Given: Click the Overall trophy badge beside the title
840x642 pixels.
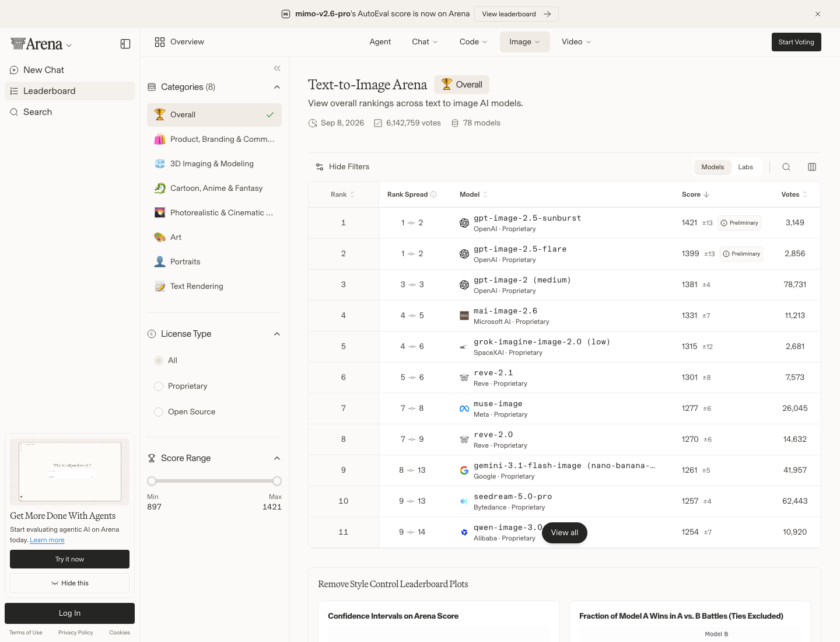Looking at the screenshot, I should [x=461, y=85].
